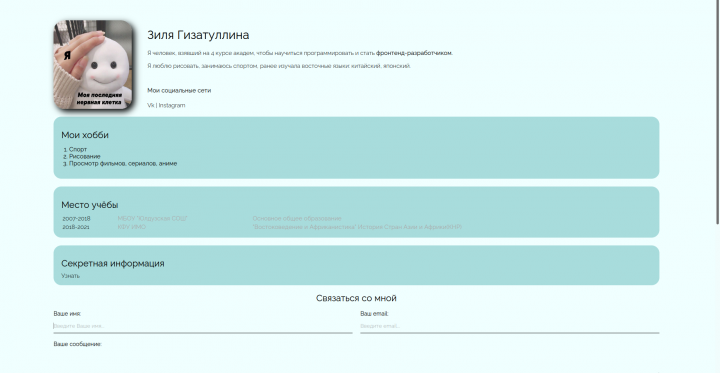Click the КФУ ИМО cell
Screen dimensions: 720x373
pyautogui.click(x=132, y=227)
